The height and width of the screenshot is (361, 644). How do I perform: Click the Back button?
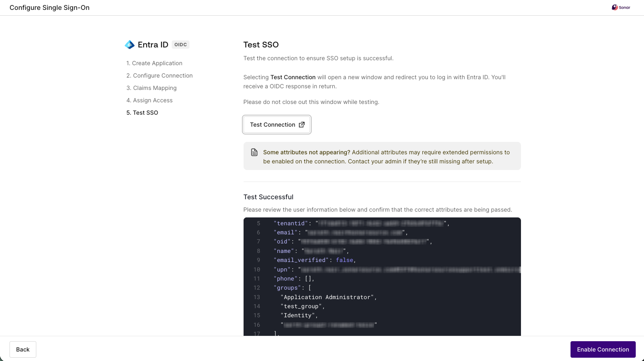pyautogui.click(x=23, y=349)
